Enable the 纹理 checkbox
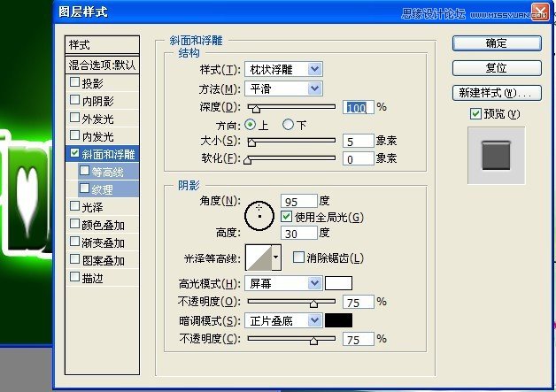Viewport: 556px width, 392px height. click(84, 188)
